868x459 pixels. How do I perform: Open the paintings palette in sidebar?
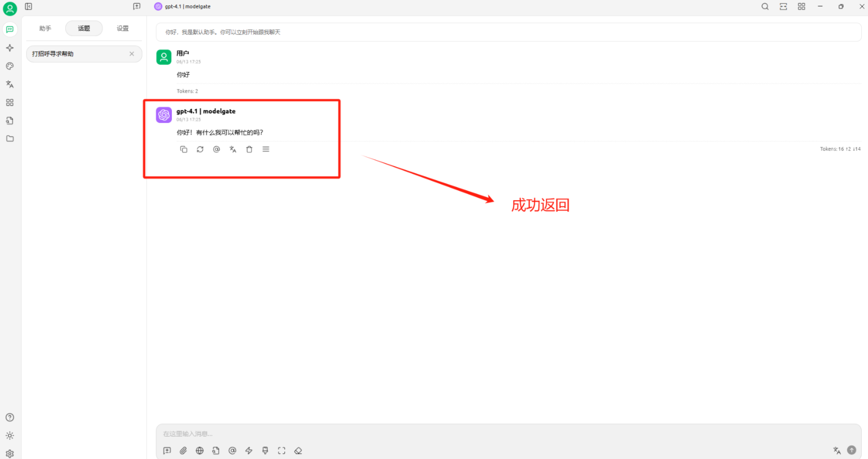pyautogui.click(x=9, y=66)
